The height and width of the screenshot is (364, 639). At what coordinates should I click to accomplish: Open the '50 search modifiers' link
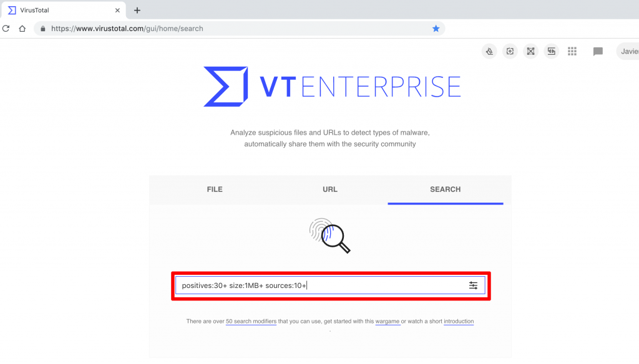click(x=251, y=321)
